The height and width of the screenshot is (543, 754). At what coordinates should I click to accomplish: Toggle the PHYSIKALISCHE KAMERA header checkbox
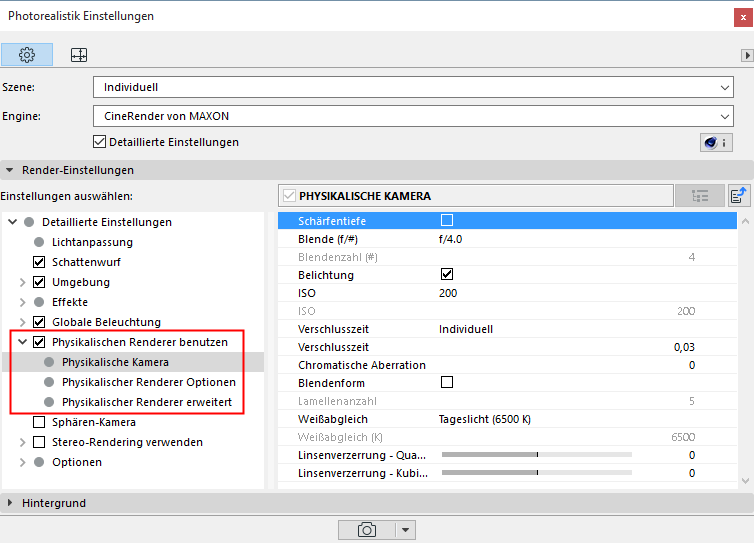pos(289,196)
